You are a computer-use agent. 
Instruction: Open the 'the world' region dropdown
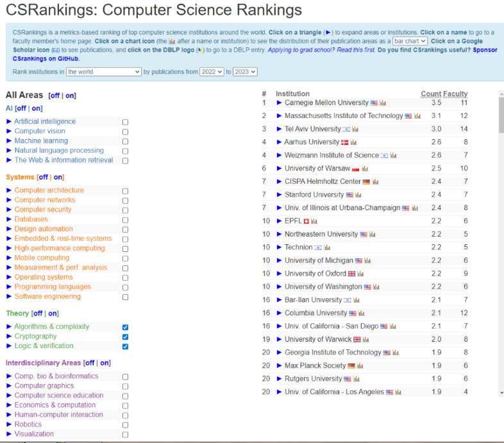click(x=103, y=72)
